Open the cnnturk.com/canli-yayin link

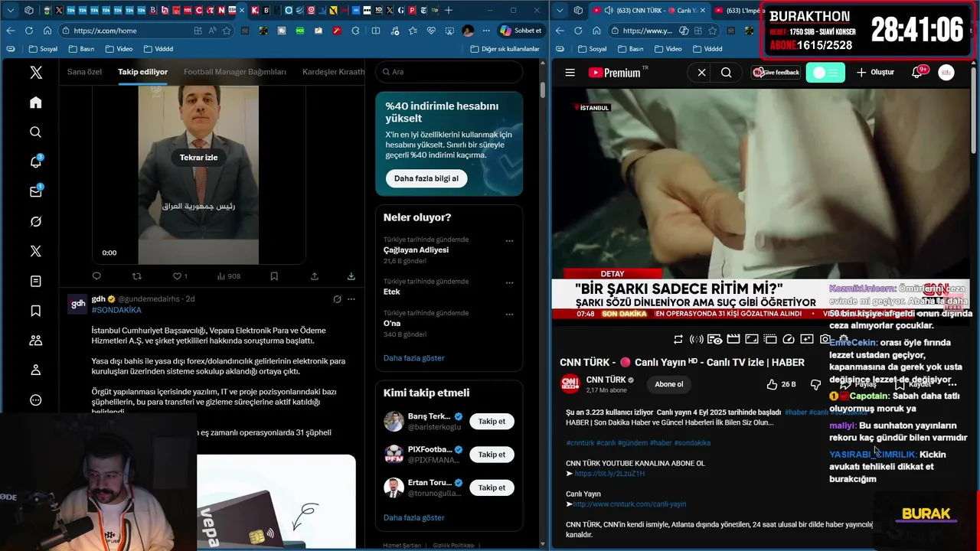[x=629, y=504]
